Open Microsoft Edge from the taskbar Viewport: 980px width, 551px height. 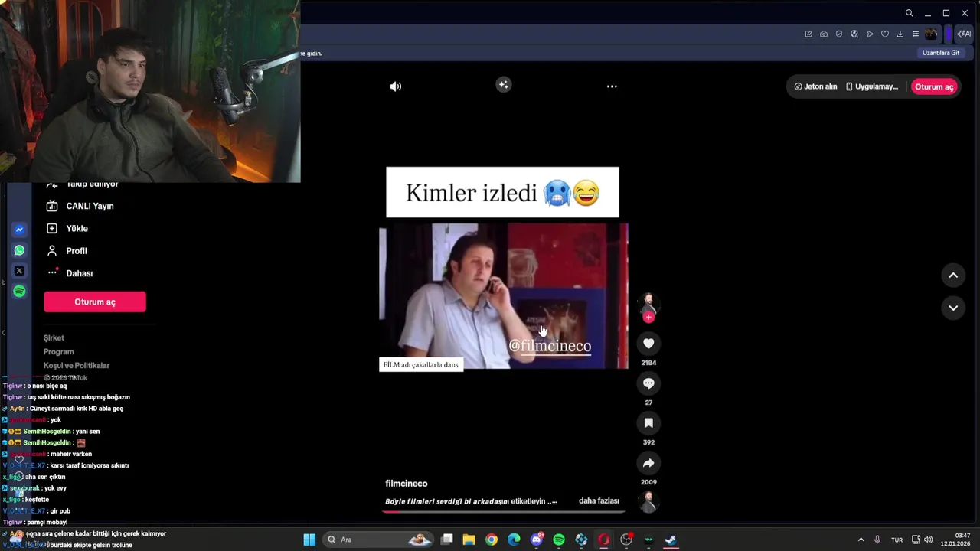tap(514, 540)
